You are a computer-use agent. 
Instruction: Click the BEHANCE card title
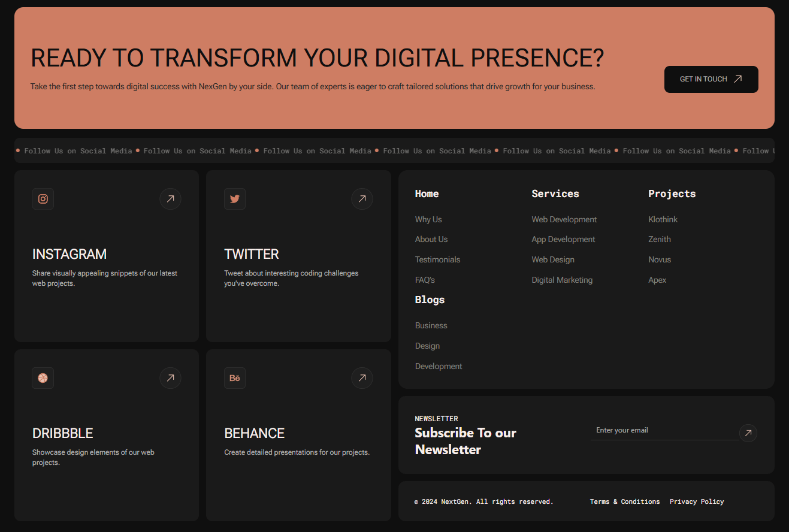point(255,433)
